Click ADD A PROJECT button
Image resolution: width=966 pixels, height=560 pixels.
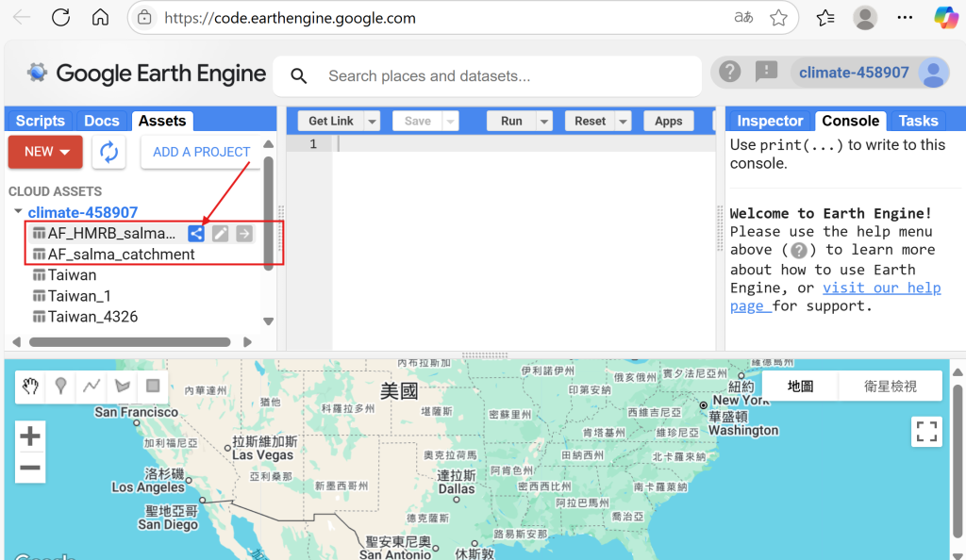202,152
